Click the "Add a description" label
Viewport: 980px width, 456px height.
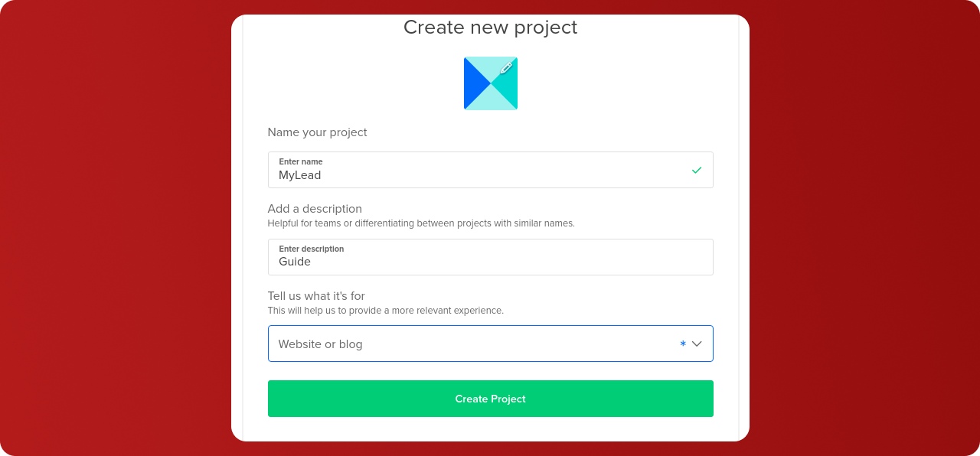315,209
